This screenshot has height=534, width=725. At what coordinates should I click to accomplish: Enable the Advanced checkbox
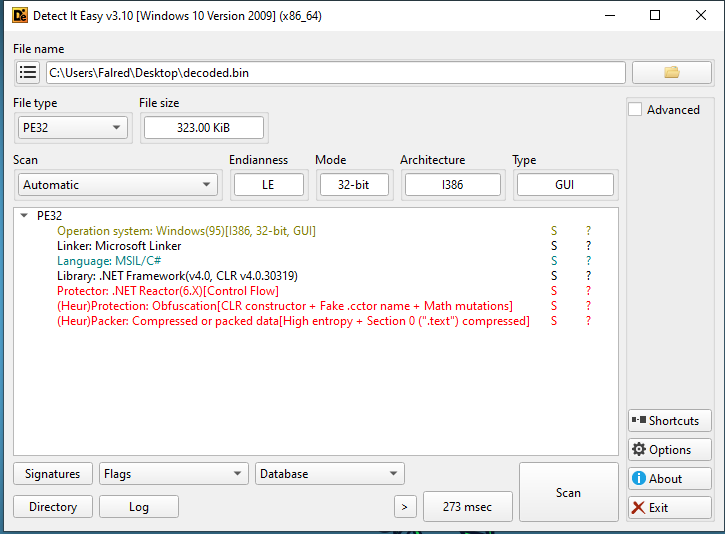click(635, 110)
